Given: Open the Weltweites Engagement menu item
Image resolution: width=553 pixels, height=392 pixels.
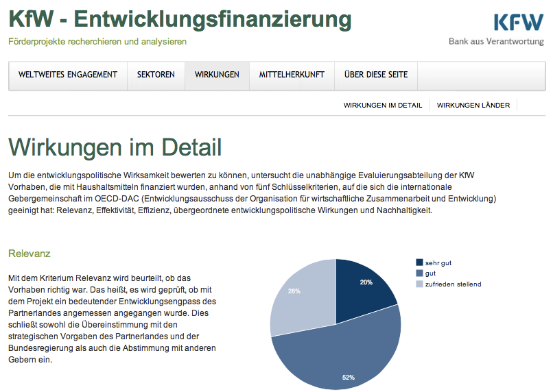Looking at the screenshot, I should click(x=68, y=75).
